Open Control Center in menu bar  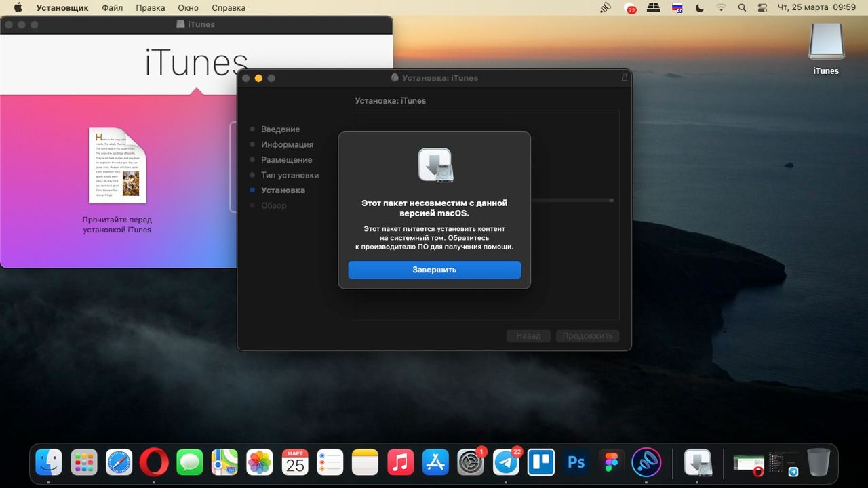[762, 8]
